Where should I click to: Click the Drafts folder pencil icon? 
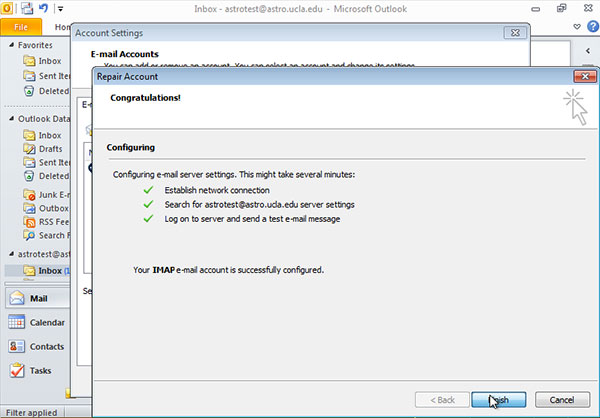tap(29, 149)
